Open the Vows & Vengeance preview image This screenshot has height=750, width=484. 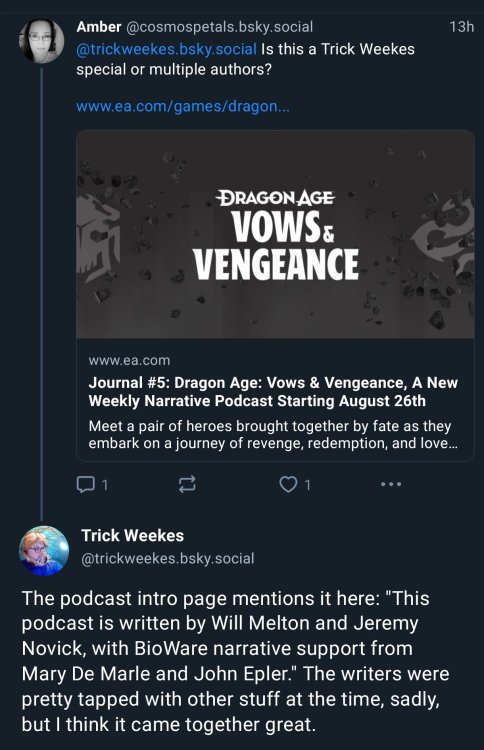(x=275, y=234)
